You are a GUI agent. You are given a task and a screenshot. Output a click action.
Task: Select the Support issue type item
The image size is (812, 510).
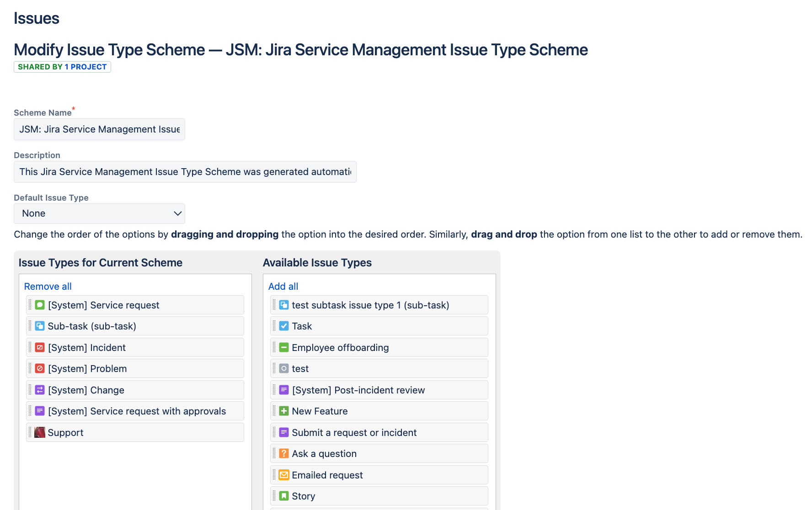click(135, 432)
